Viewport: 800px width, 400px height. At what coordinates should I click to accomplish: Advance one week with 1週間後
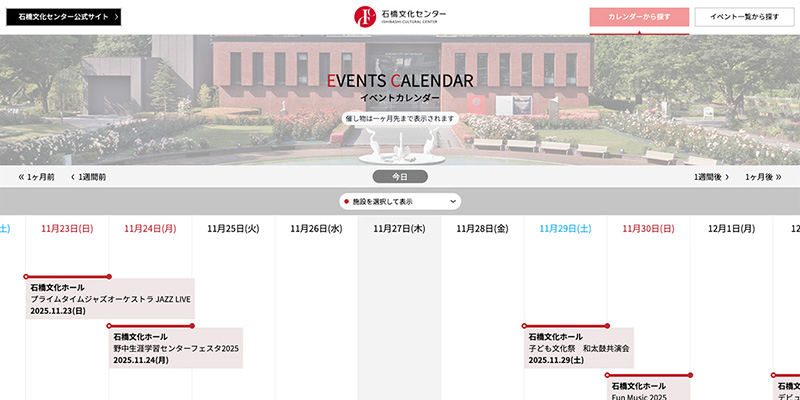coord(711,177)
